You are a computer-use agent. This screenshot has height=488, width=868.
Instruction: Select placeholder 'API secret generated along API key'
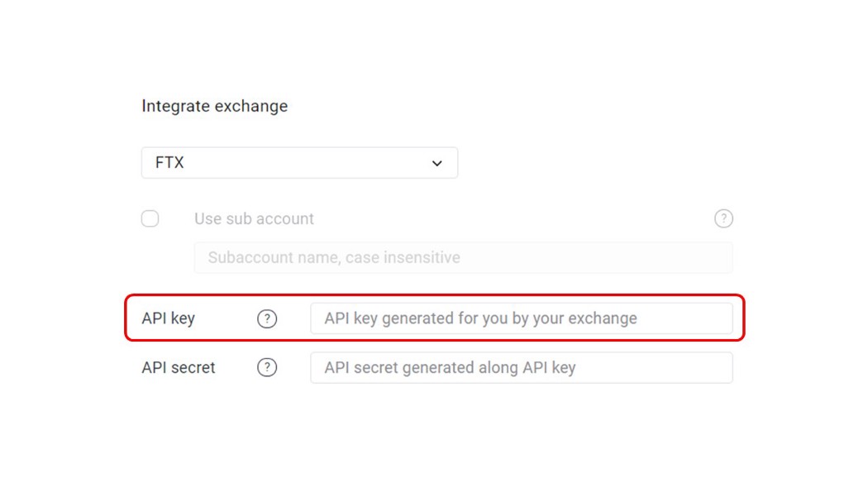coord(450,368)
